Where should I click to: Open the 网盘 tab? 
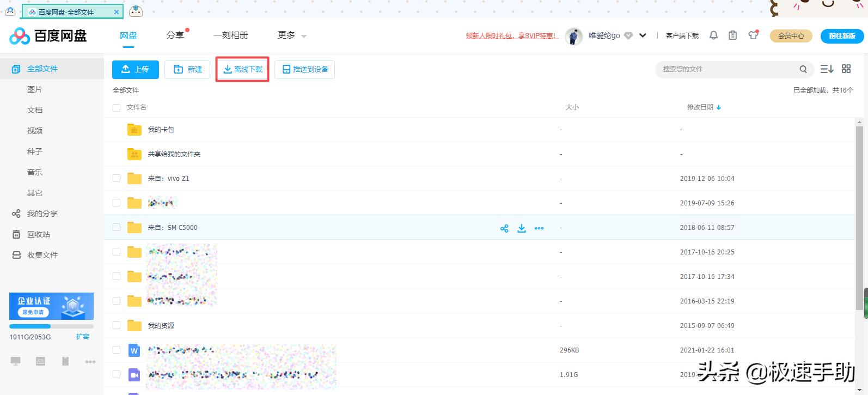click(x=129, y=35)
